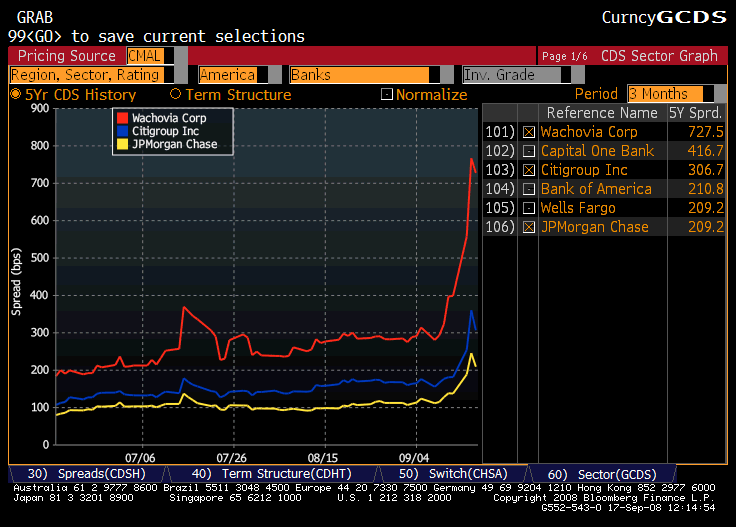The width and height of the screenshot is (736, 527).
Task: Click the 210.8 spread value
Action: click(x=705, y=189)
